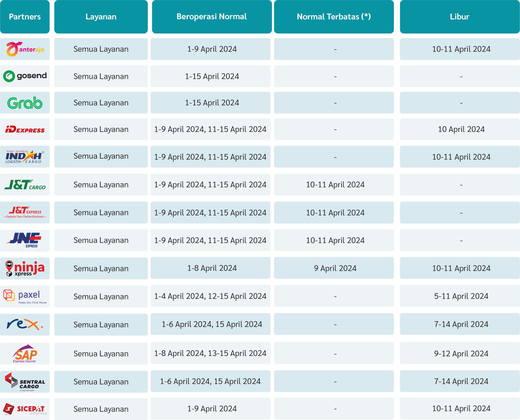This screenshot has height=420, width=520.
Task: Click Sentral Cargo's "1-6 April 2024, 15 April 2024" cell
Action: (x=210, y=381)
